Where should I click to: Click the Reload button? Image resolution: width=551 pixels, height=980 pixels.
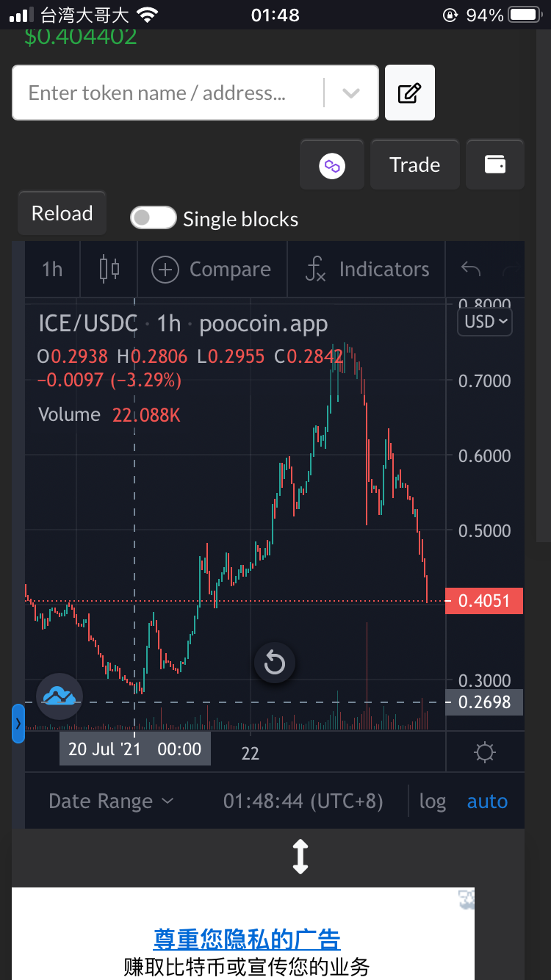(62, 214)
